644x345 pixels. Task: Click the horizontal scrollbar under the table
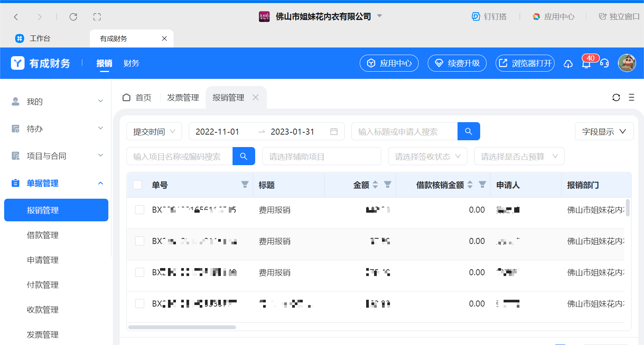182,327
